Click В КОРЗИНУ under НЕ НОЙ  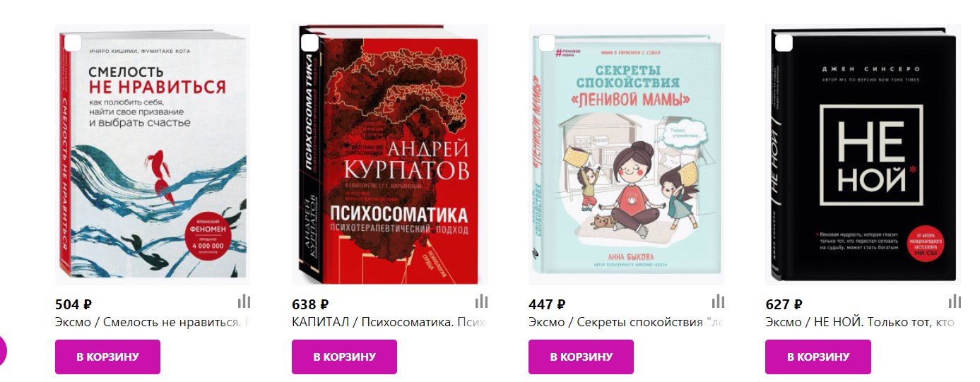[x=818, y=357]
